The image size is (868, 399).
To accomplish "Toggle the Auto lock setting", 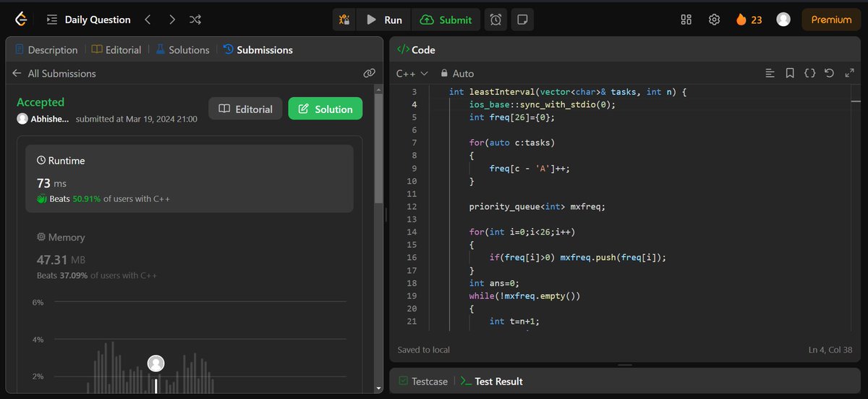I will (456, 73).
